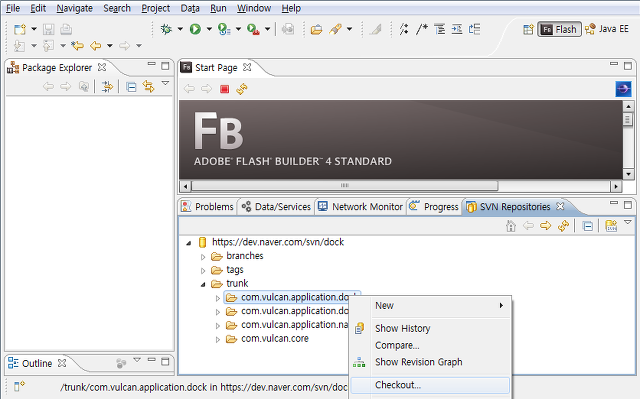This screenshot has width=640, height=399.
Task: Open the Back history dropdown arrow
Action: 109,46
